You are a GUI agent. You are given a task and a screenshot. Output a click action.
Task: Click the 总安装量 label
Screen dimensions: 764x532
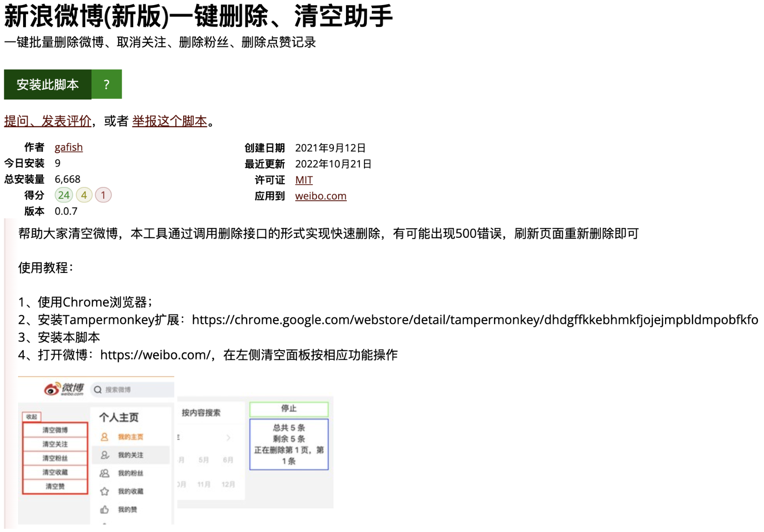pos(25,179)
